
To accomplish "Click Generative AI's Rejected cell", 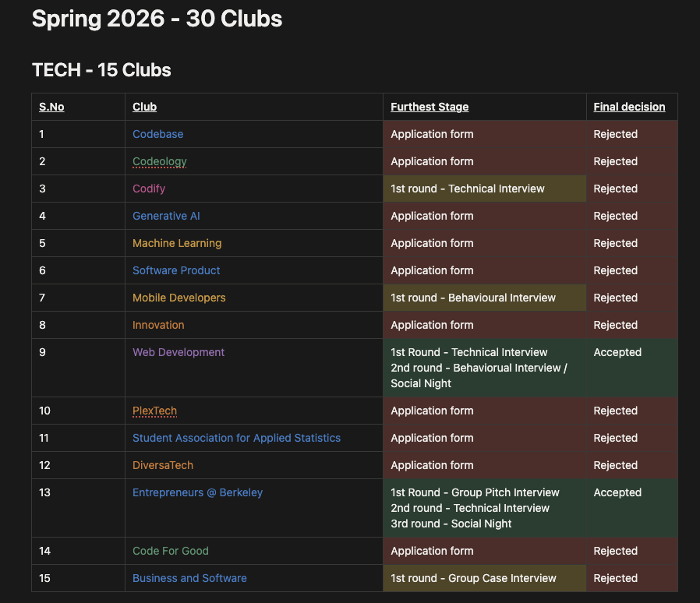I will 631,216.
